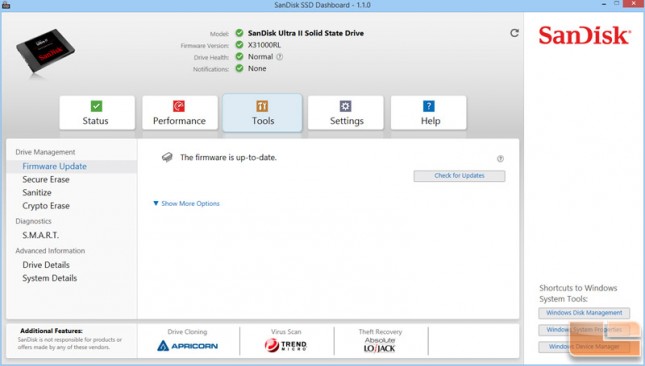Click the green check icon beside the Model name

pos(239,33)
